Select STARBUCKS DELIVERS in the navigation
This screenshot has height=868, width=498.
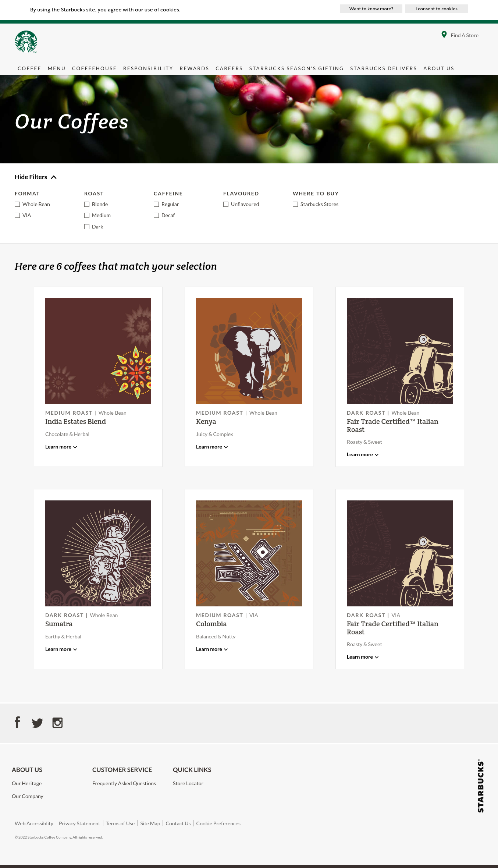[x=384, y=68]
